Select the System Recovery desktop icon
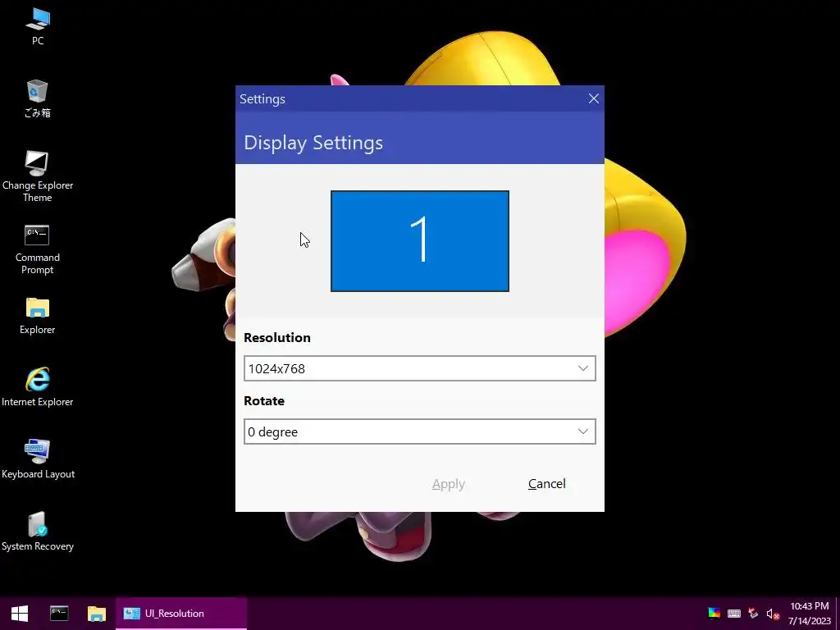This screenshot has width=840, height=630. click(x=38, y=532)
